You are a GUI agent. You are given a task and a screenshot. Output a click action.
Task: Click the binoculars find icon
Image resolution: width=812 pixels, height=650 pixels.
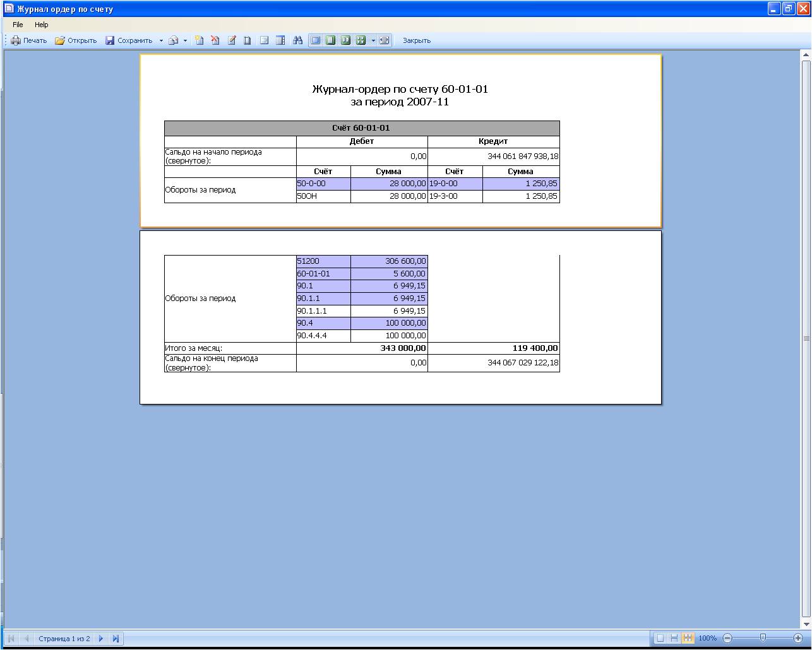tap(298, 40)
